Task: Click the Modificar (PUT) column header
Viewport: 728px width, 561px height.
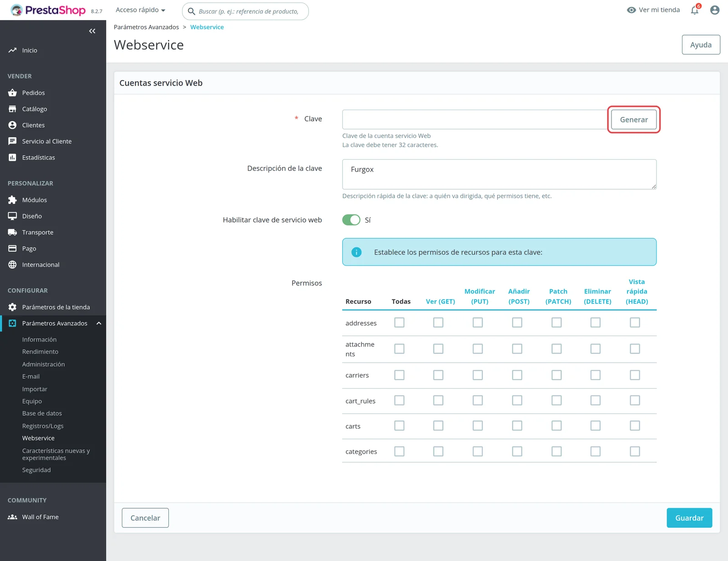Action: (480, 296)
